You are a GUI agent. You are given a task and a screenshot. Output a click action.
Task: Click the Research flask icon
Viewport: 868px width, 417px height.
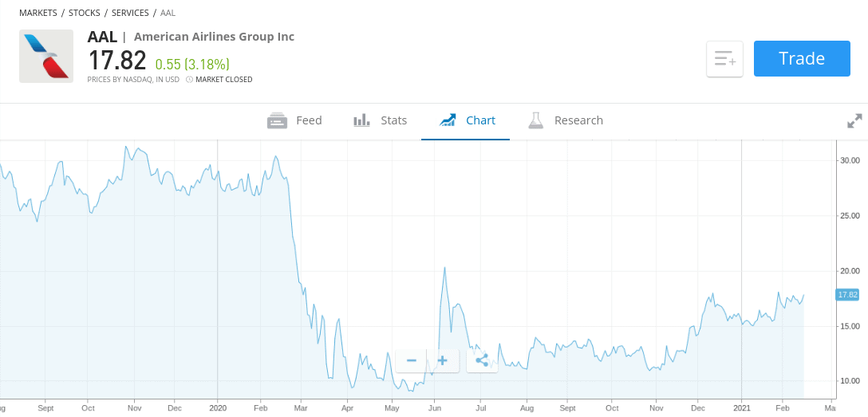pos(536,120)
